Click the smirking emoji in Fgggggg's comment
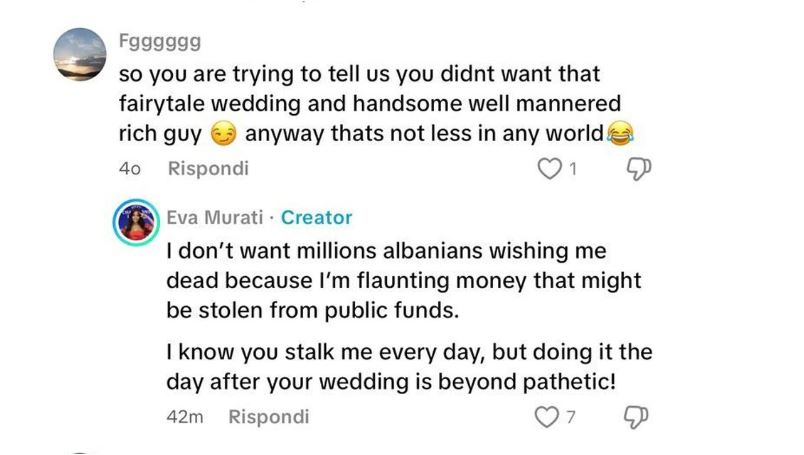The image size is (804, 455). tap(222, 133)
